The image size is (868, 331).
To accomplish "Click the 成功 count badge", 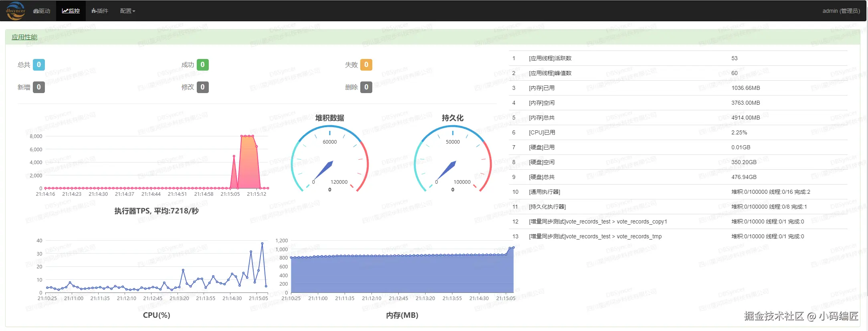I will coord(202,65).
